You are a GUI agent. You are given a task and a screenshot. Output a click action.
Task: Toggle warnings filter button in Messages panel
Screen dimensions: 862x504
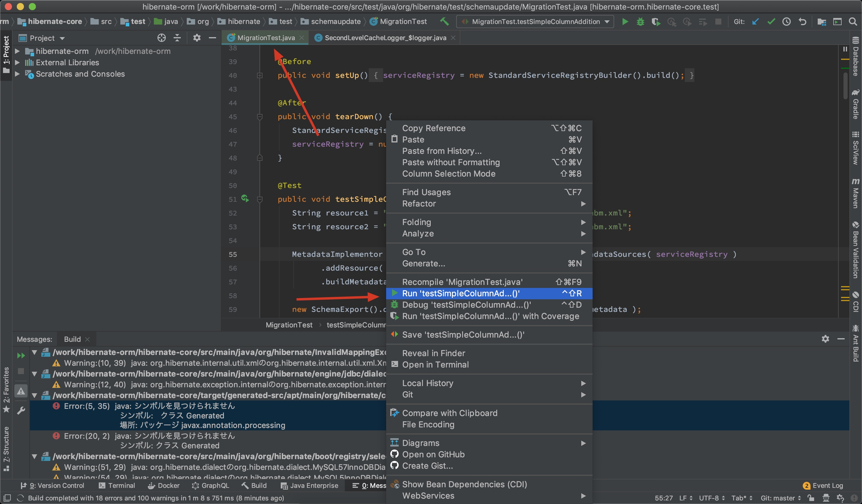point(21,391)
